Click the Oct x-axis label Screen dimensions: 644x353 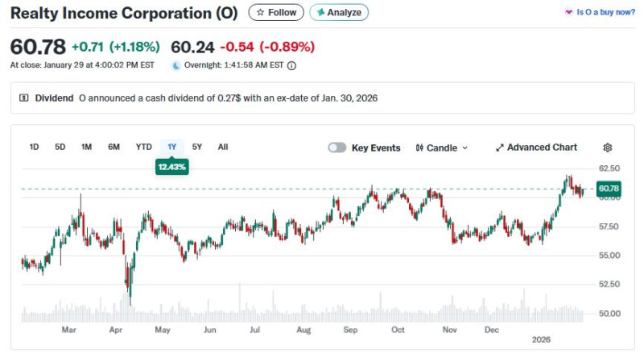398,330
